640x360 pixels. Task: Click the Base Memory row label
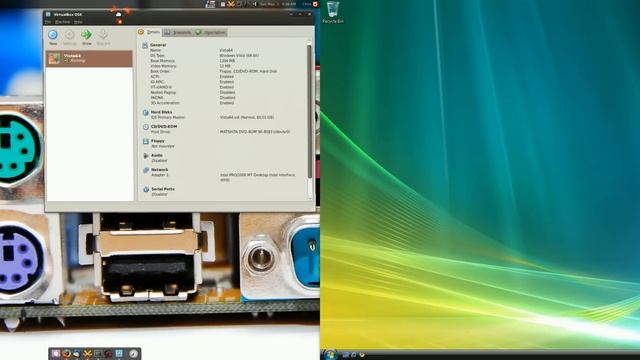pyautogui.click(x=162, y=60)
